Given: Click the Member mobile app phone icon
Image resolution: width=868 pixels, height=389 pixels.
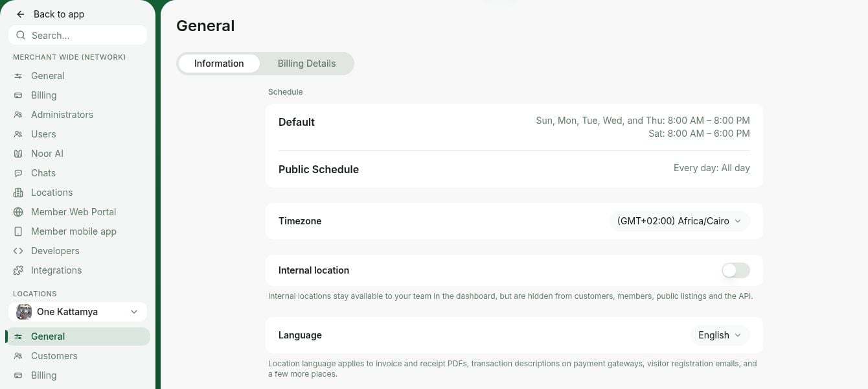Looking at the screenshot, I should (18, 231).
